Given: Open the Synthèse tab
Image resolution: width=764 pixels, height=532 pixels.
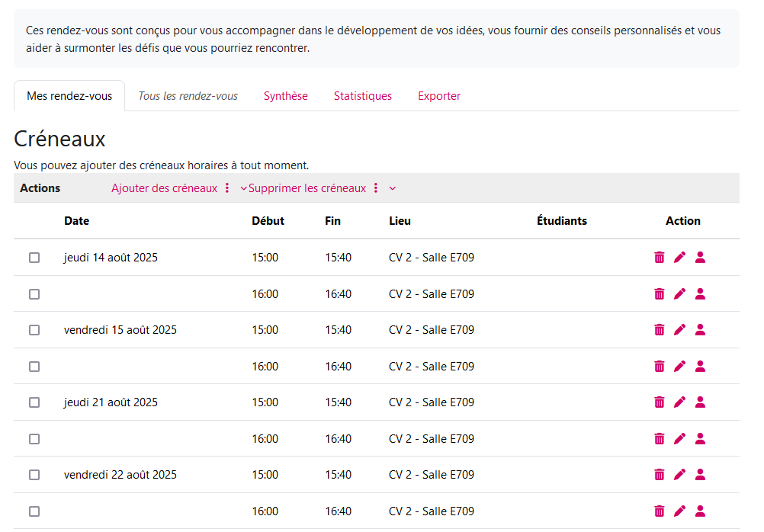Looking at the screenshot, I should click(286, 96).
